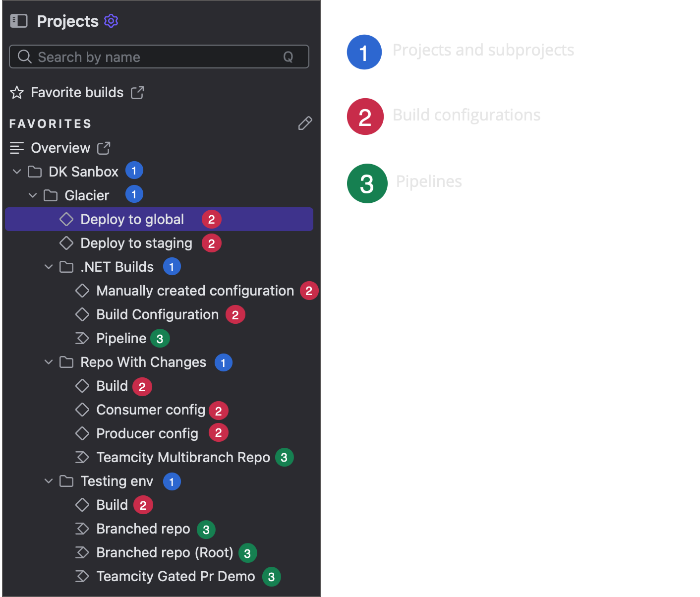Open Teamcity Multibranch Repo pipeline
The image size is (700, 597).
pyautogui.click(x=183, y=457)
